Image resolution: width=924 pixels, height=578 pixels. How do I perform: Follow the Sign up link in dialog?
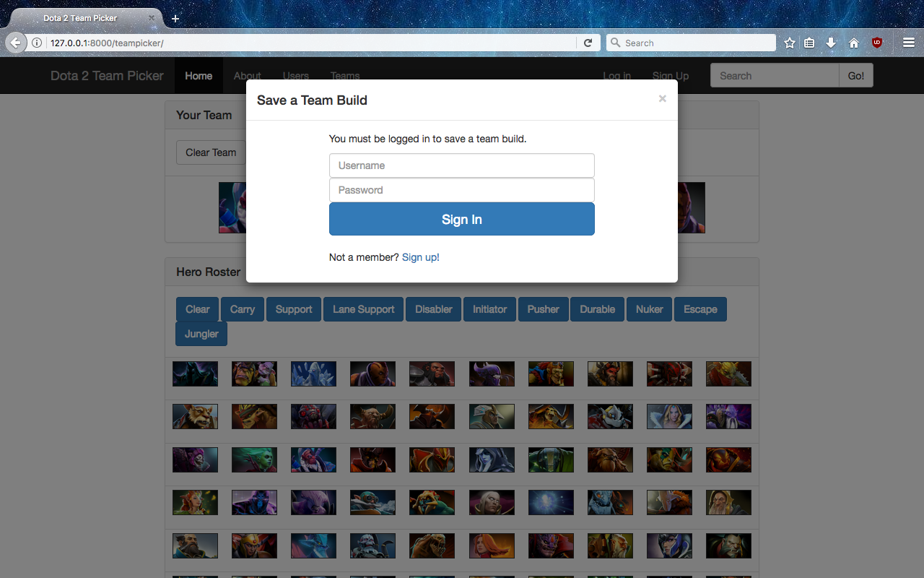(419, 257)
